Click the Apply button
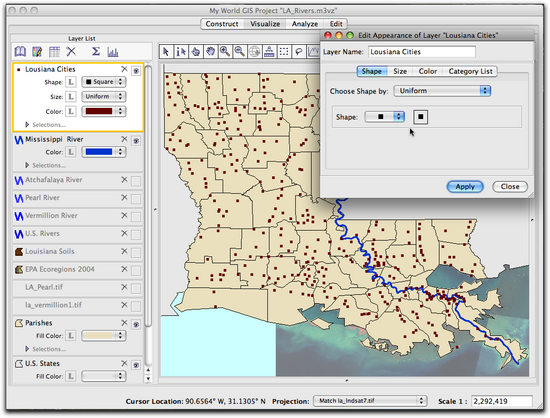 (x=465, y=187)
